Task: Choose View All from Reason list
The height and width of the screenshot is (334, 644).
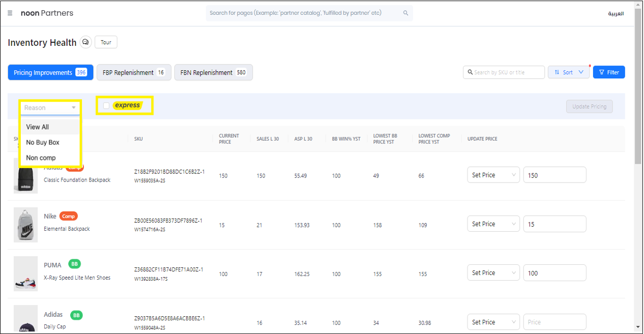Action: (50, 127)
